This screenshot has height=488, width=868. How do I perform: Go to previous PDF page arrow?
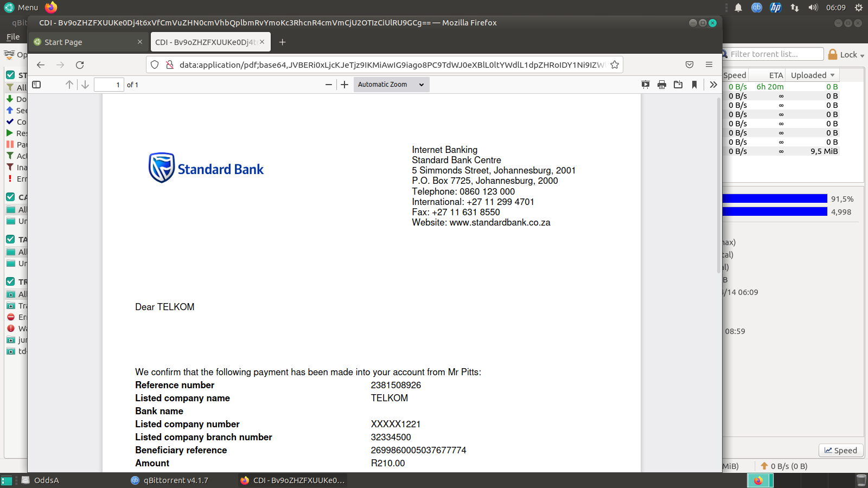[69, 85]
